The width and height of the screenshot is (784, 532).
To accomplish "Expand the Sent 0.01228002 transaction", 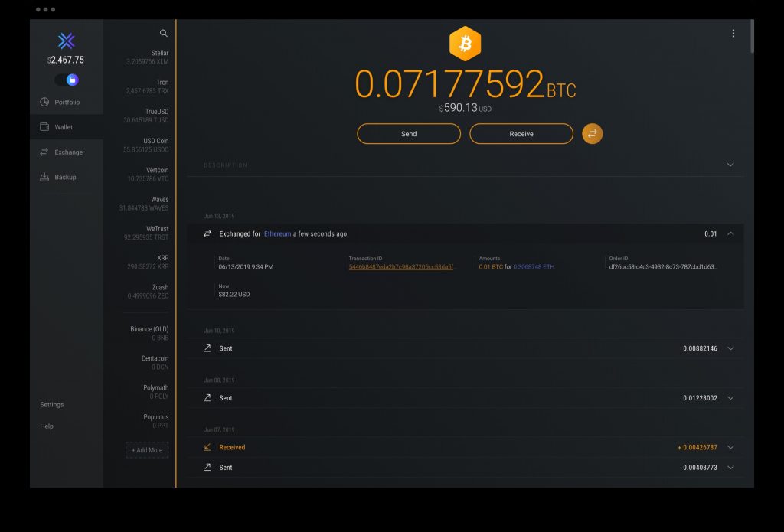I will [x=730, y=398].
